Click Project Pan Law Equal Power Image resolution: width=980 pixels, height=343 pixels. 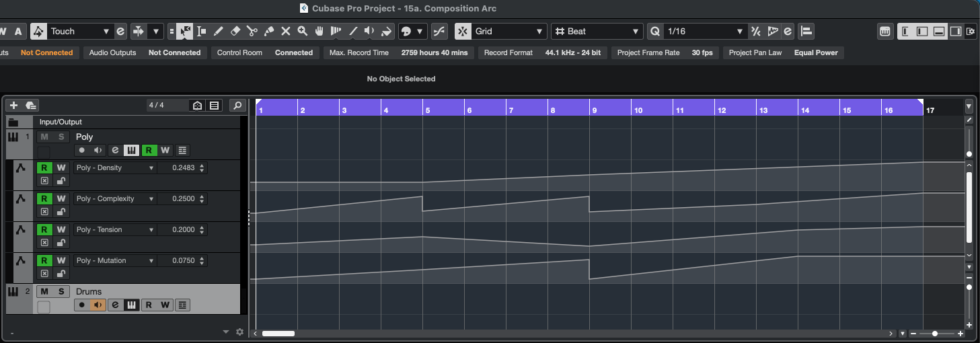(x=816, y=52)
